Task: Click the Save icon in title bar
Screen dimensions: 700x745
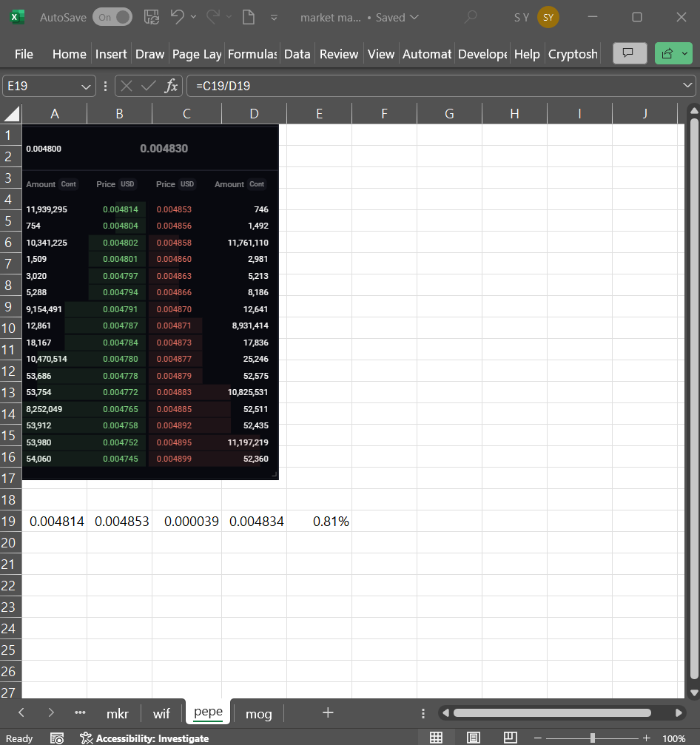Action: pyautogui.click(x=152, y=18)
